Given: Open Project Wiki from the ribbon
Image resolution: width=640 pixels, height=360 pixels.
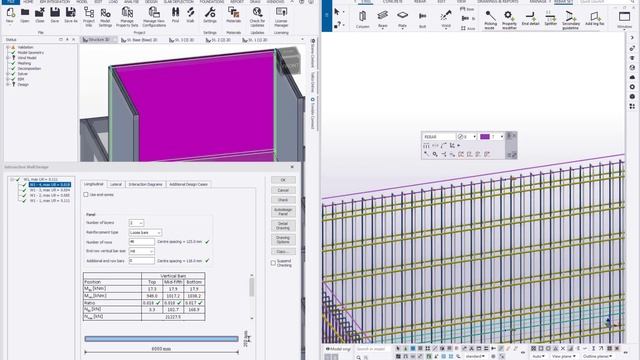Looking at the screenshot, I should (89, 17).
